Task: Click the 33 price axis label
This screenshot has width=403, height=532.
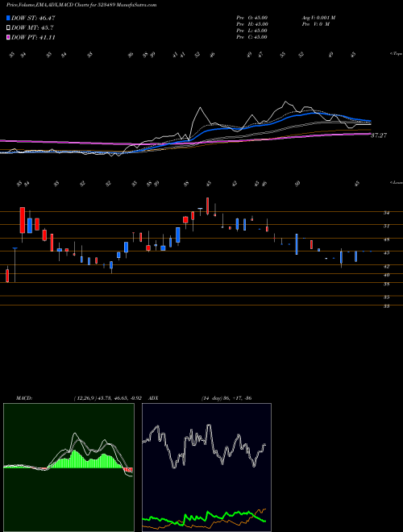Action: 386,306
